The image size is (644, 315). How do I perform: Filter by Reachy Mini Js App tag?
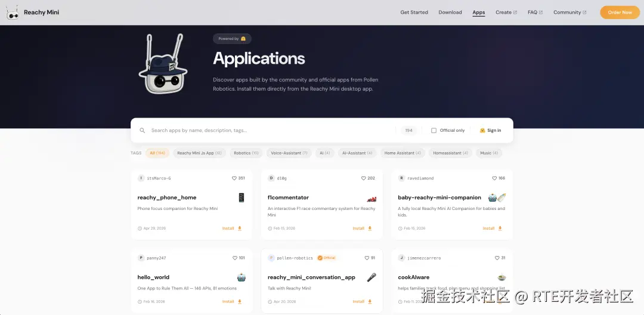coord(199,153)
